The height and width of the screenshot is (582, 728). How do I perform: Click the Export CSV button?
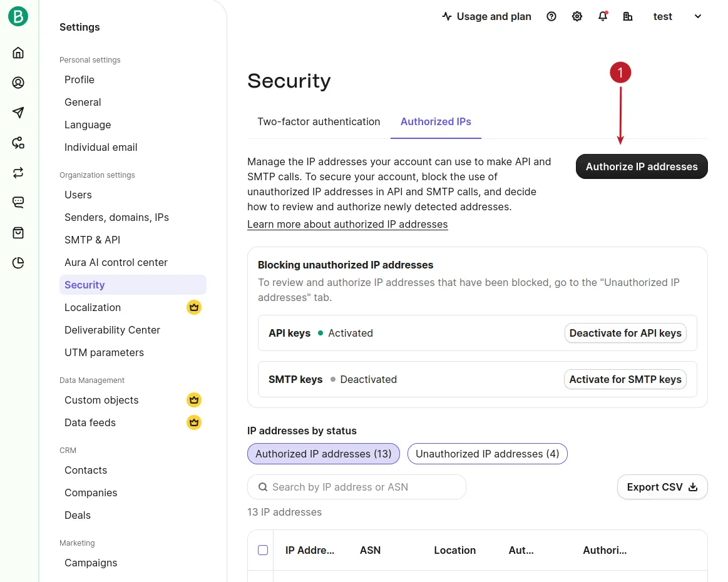tap(662, 487)
